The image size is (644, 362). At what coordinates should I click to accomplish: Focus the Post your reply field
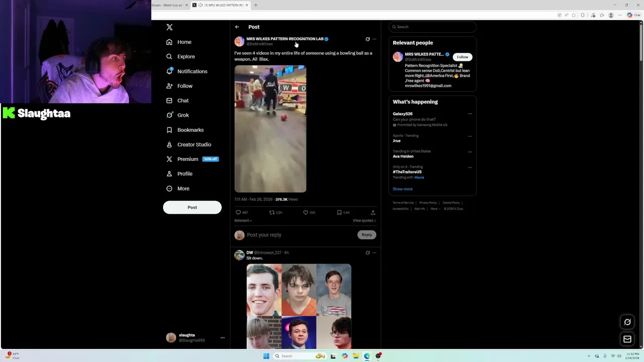coord(301,235)
